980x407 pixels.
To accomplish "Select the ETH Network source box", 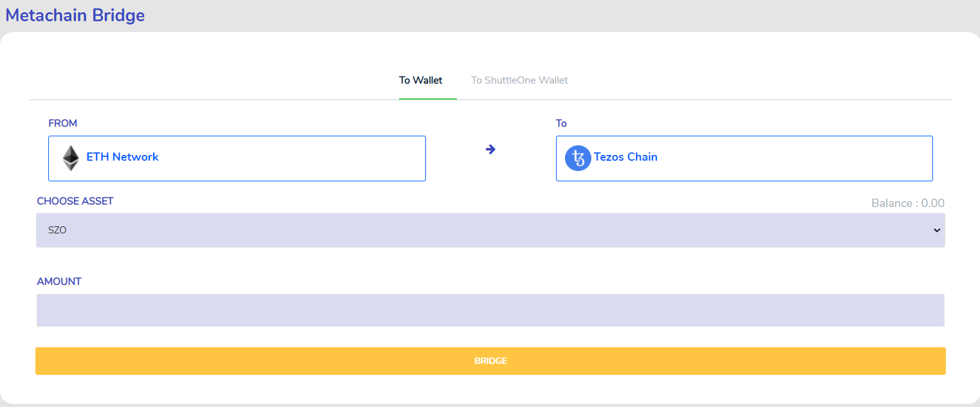I will (x=237, y=158).
